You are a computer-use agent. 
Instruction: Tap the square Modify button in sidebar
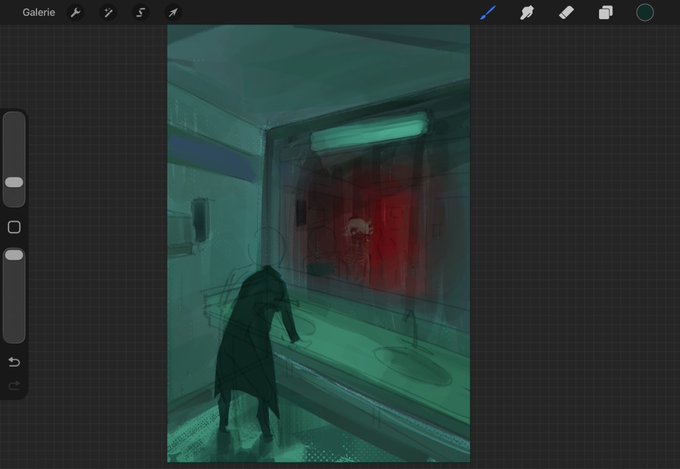click(14, 227)
